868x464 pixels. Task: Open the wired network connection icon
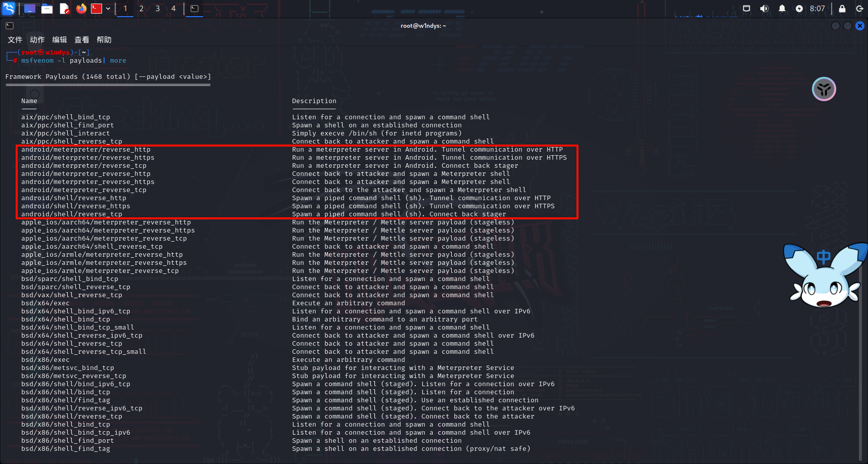[746, 9]
